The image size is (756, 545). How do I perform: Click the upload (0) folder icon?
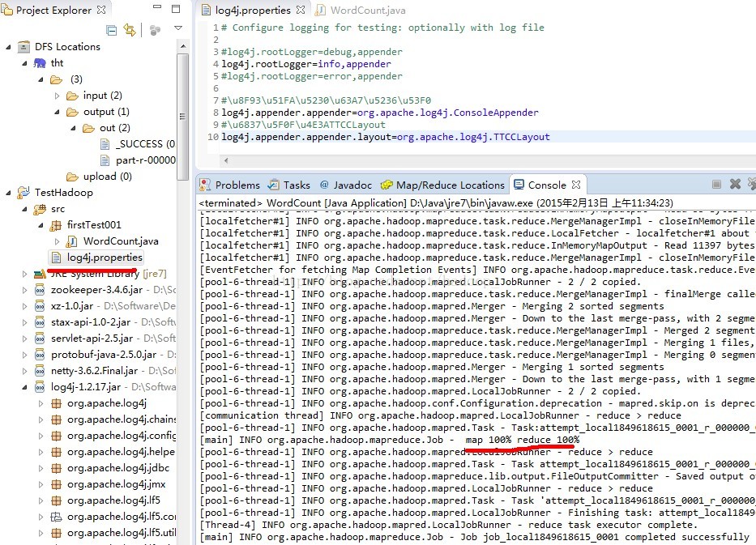coord(72,177)
